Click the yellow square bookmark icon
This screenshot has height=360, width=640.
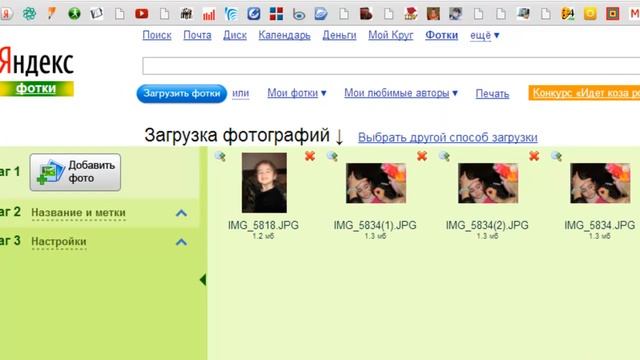(x=590, y=14)
